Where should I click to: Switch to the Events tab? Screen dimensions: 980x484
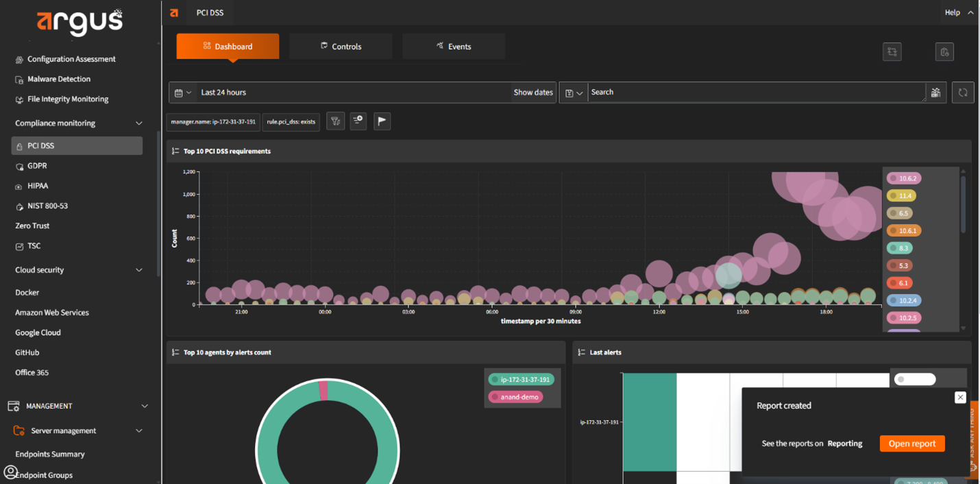454,47
